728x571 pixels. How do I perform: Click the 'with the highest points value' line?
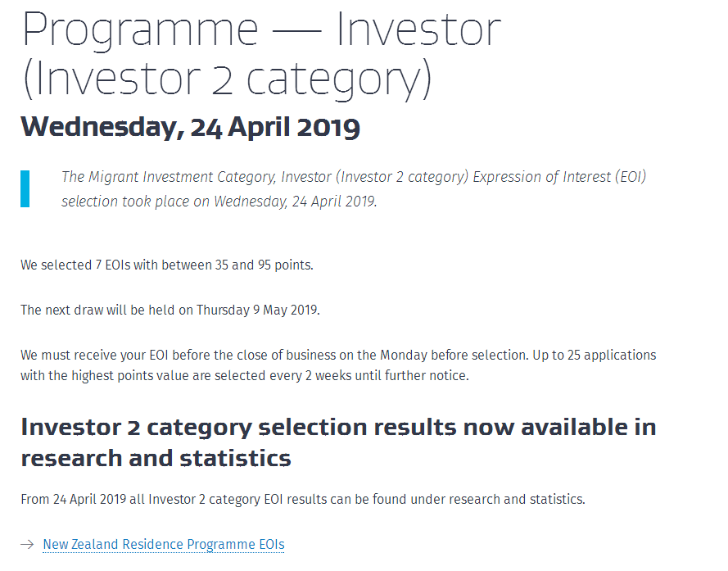(245, 375)
